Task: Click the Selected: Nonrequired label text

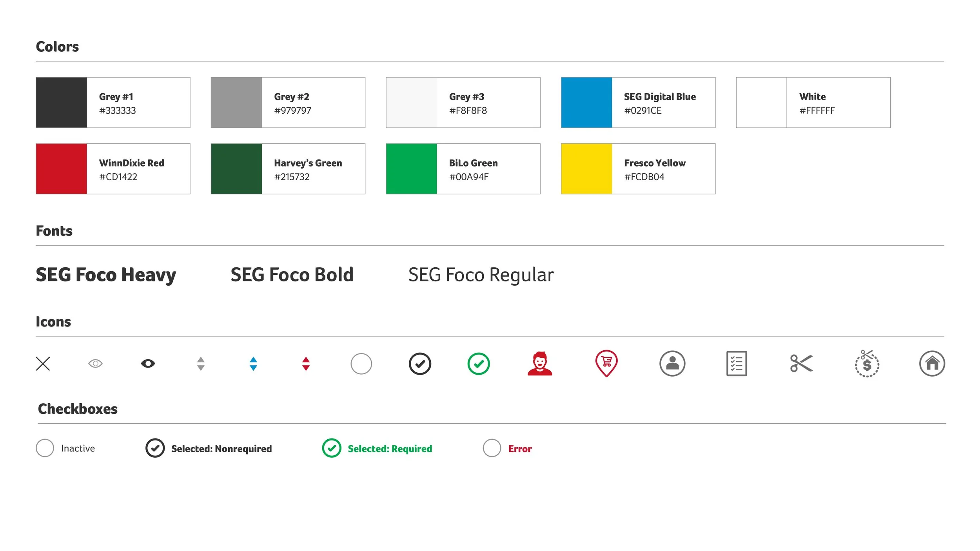Action: [x=221, y=449]
